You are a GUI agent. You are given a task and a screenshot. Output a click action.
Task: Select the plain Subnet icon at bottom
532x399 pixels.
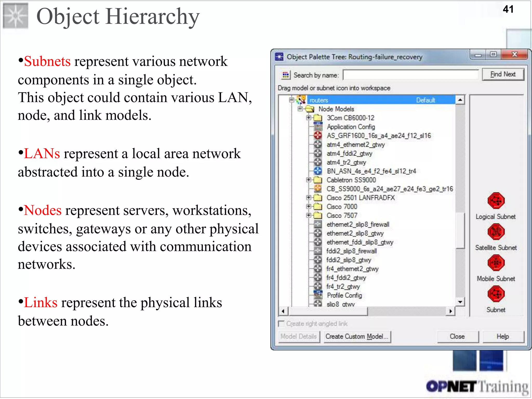[496, 294]
